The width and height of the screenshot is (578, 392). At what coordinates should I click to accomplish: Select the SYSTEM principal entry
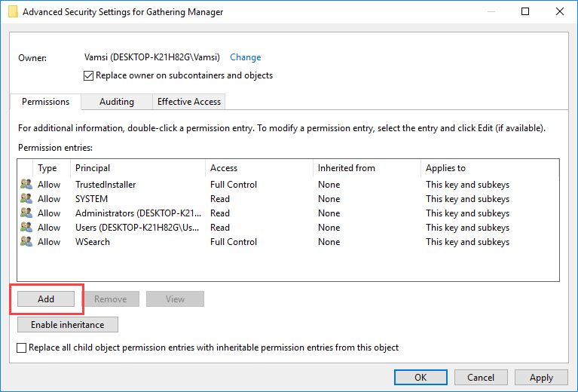click(x=91, y=199)
